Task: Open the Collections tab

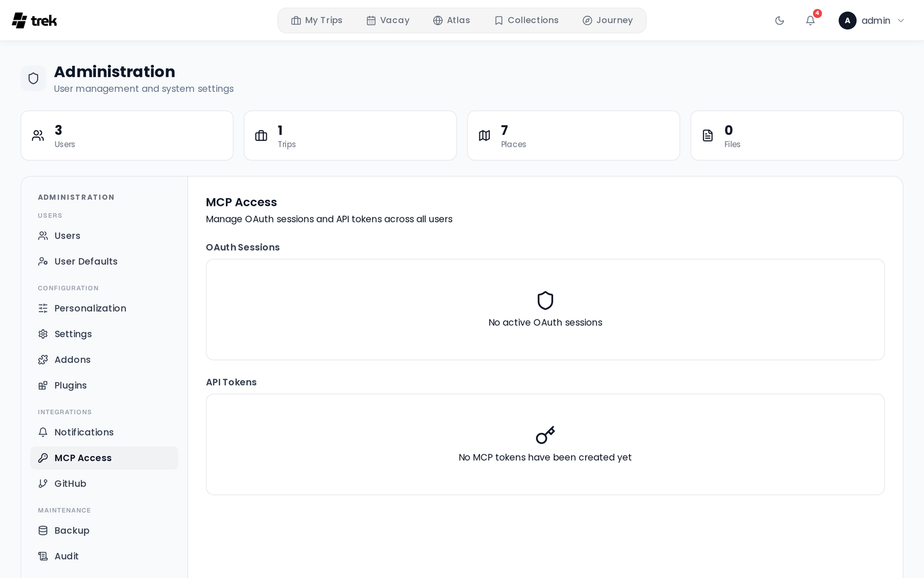Action: (526, 21)
